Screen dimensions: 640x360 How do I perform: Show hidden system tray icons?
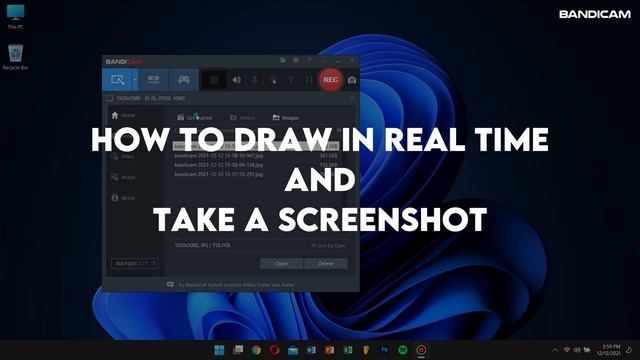pos(555,350)
